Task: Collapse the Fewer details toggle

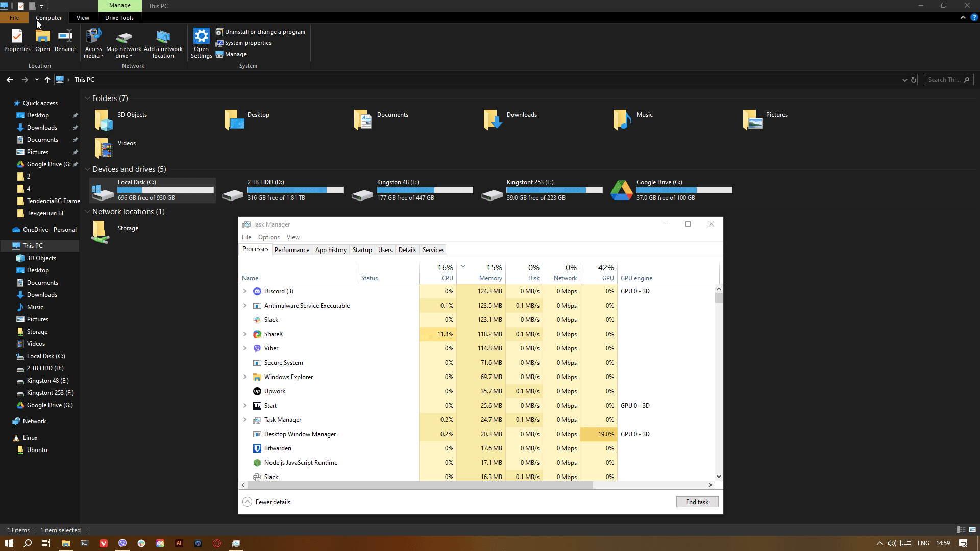Action: (x=248, y=502)
